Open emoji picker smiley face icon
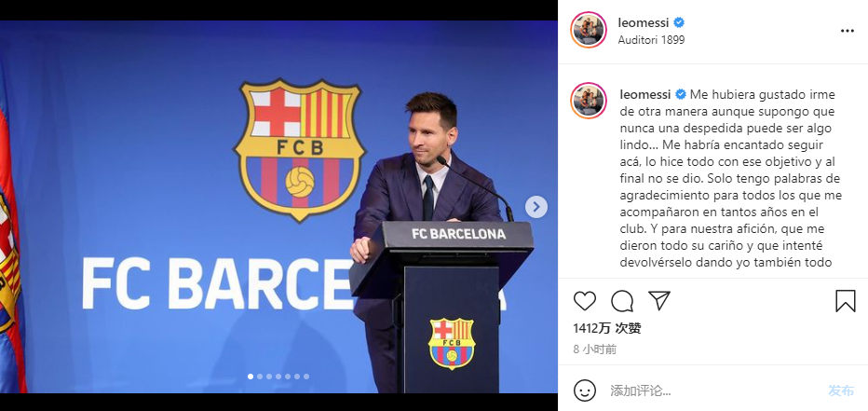 click(x=585, y=390)
